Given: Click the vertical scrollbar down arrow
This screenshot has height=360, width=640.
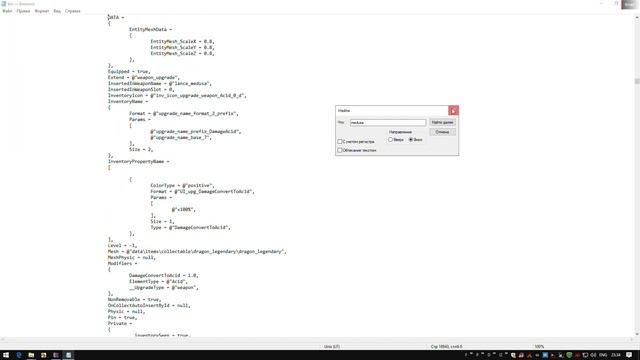Looking at the screenshot, I should [x=637, y=334].
